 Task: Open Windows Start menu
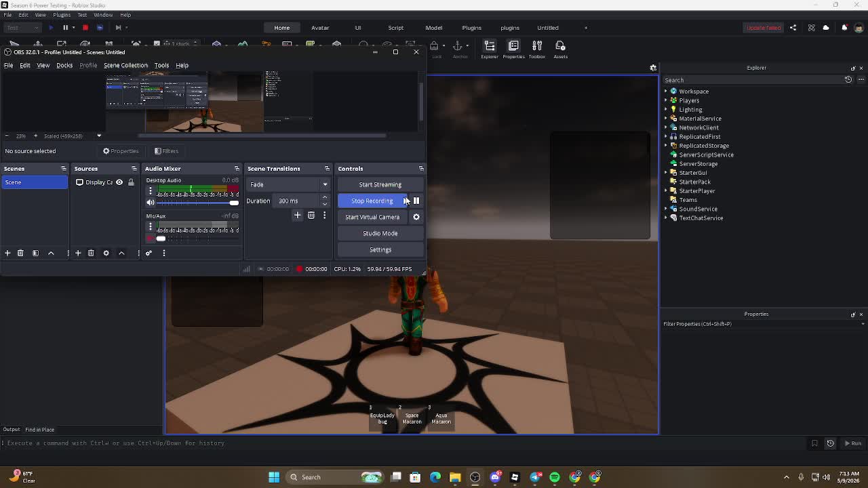(x=274, y=477)
